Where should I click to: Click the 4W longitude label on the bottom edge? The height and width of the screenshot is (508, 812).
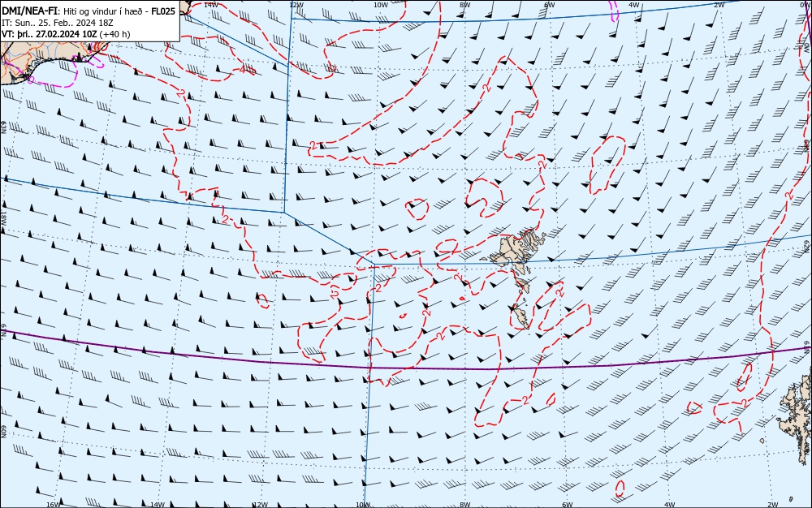[670, 505]
